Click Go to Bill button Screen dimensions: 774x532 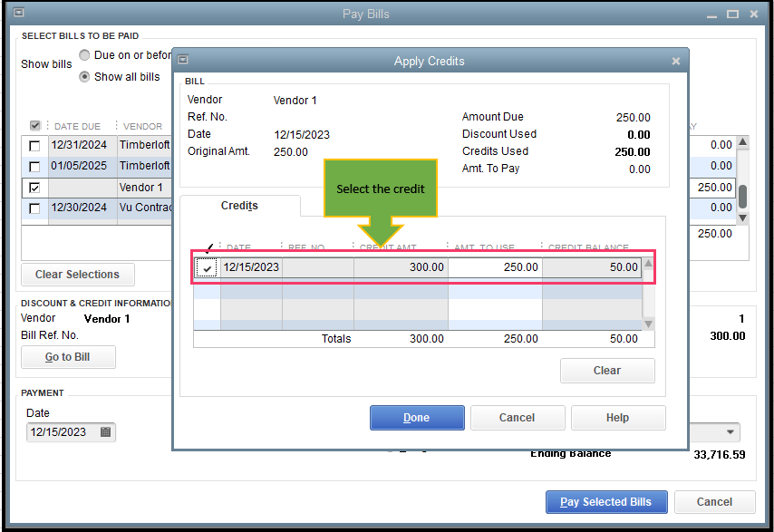coord(68,357)
